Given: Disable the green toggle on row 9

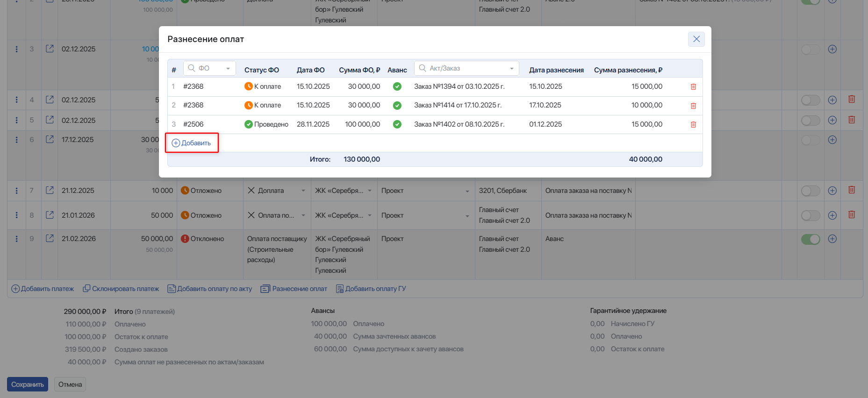Looking at the screenshot, I should (x=811, y=239).
